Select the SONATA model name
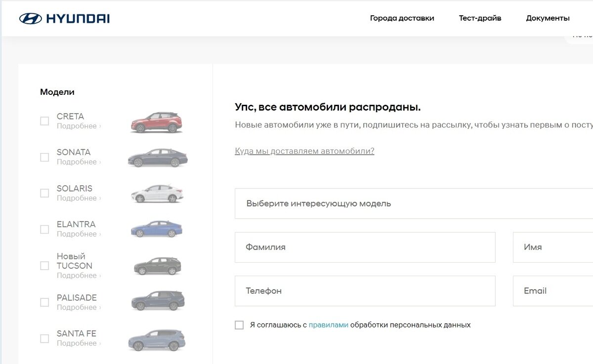The width and height of the screenshot is (593, 364). (x=74, y=152)
